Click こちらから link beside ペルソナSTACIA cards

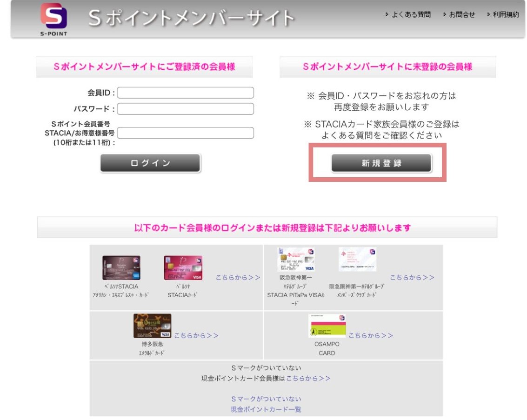tap(238, 277)
